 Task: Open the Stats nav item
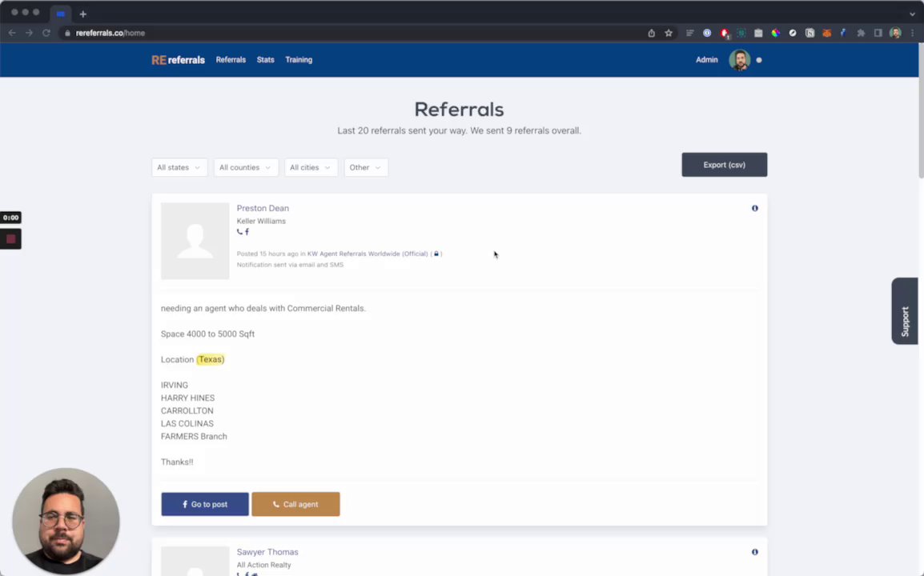(x=265, y=59)
